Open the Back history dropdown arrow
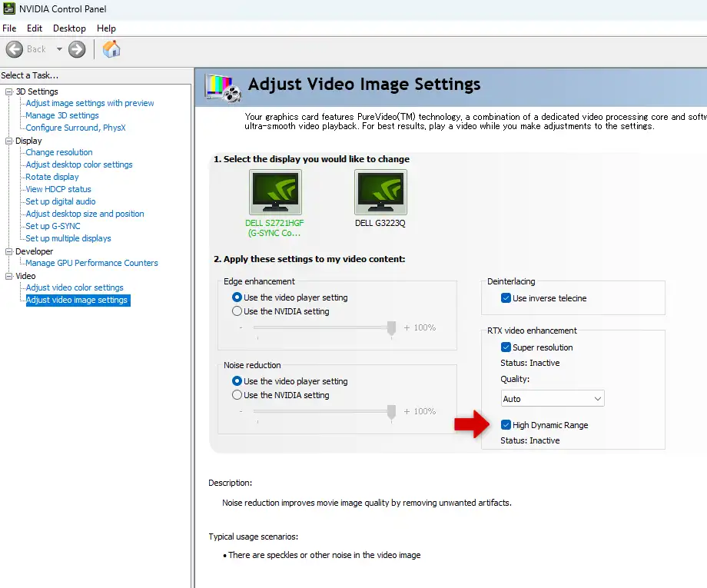 (59, 49)
